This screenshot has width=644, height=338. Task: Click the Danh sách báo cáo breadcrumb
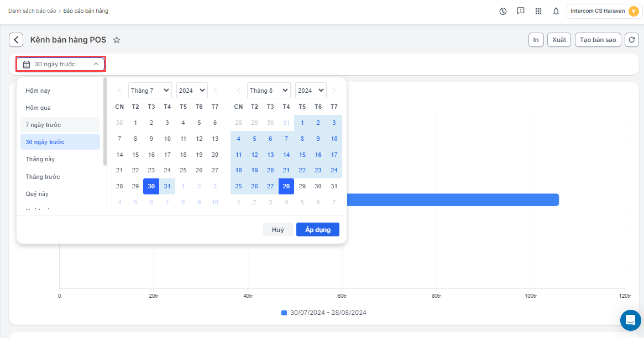pos(33,11)
